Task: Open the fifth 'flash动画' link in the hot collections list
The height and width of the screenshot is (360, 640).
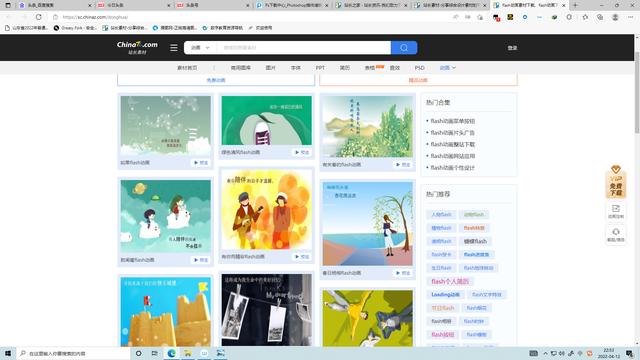Action: pos(452,168)
